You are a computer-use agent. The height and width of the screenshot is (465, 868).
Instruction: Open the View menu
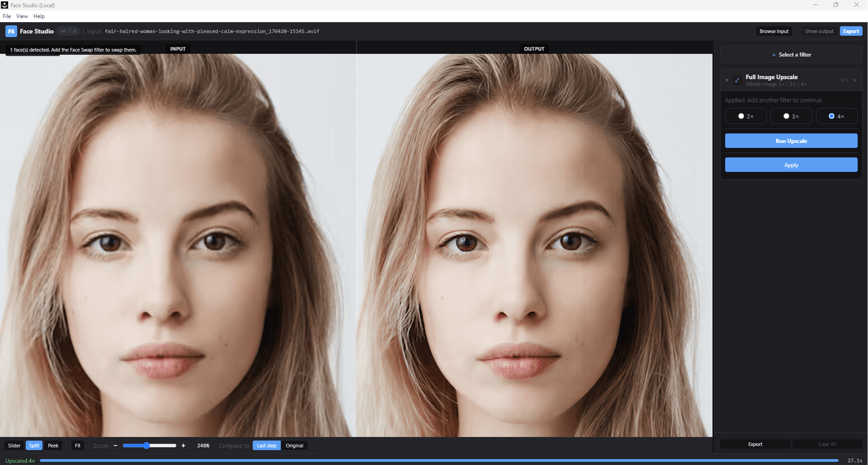[x=22, y=16]
